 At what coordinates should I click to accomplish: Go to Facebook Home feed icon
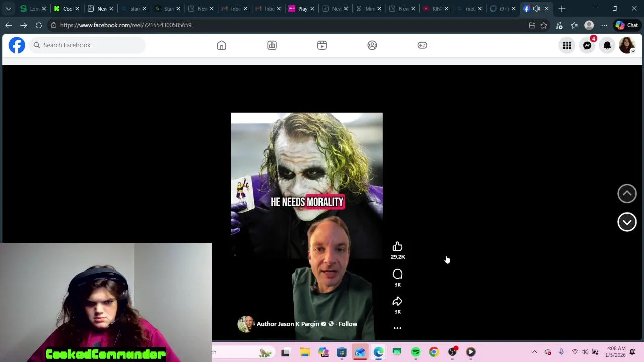click(x=221, y=45)
